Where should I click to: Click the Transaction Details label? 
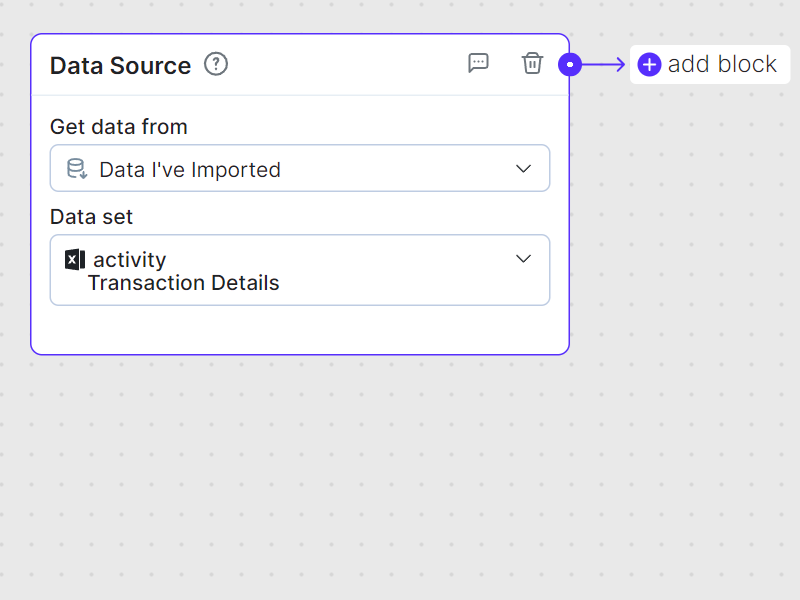click(183, 283)
